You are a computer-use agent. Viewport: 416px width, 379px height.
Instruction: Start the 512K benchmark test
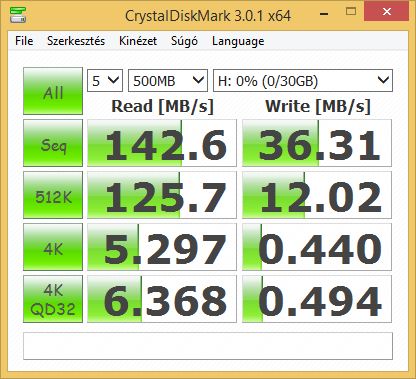[53, 195]
